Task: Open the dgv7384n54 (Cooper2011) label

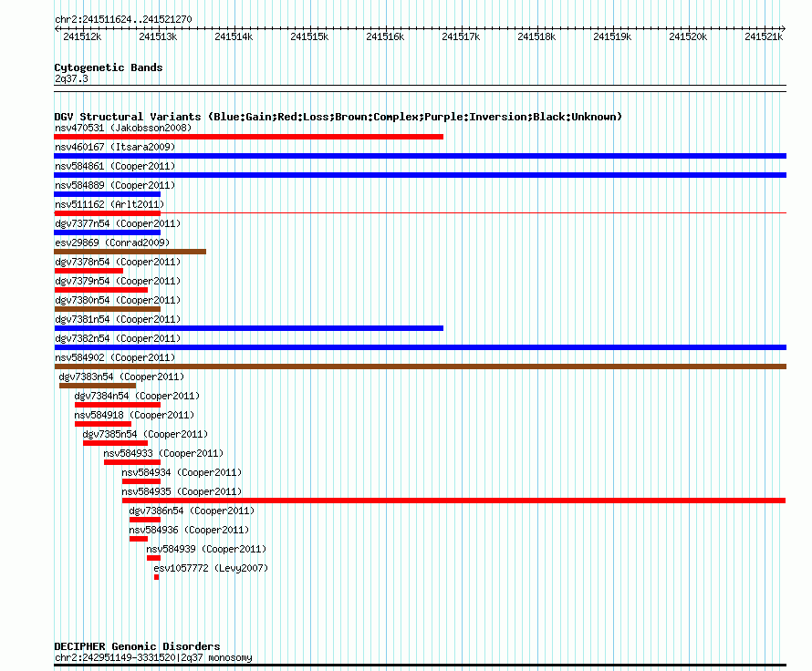Action: pos(137,396)
